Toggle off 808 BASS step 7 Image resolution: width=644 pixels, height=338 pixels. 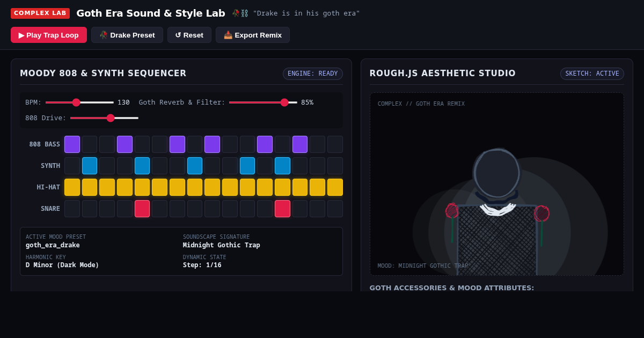tap(177, 144)
